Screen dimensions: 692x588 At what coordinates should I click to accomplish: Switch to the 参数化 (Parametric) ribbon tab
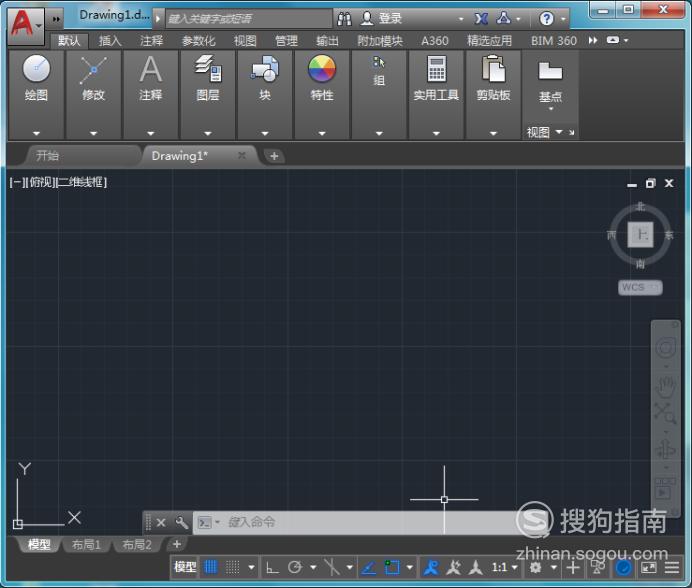199,41
